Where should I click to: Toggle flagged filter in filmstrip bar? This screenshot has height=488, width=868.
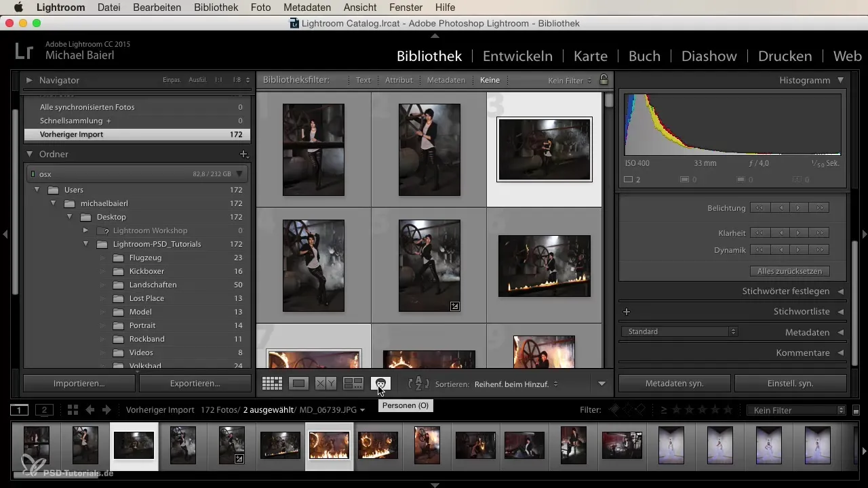click(614, 410)
